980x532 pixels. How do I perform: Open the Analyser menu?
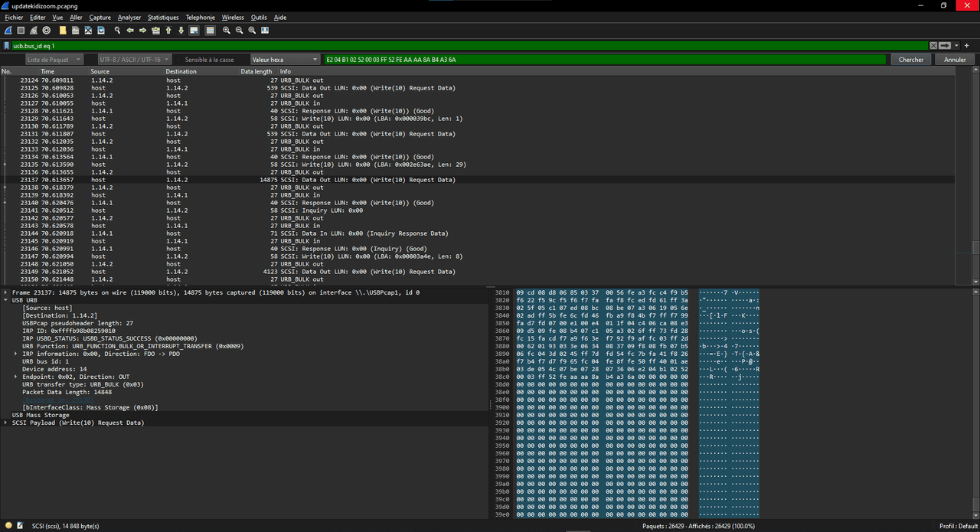tap(129, 18)
